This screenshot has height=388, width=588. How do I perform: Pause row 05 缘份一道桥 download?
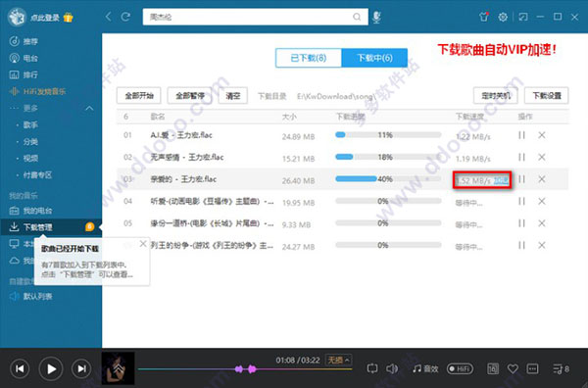[521, 223]
